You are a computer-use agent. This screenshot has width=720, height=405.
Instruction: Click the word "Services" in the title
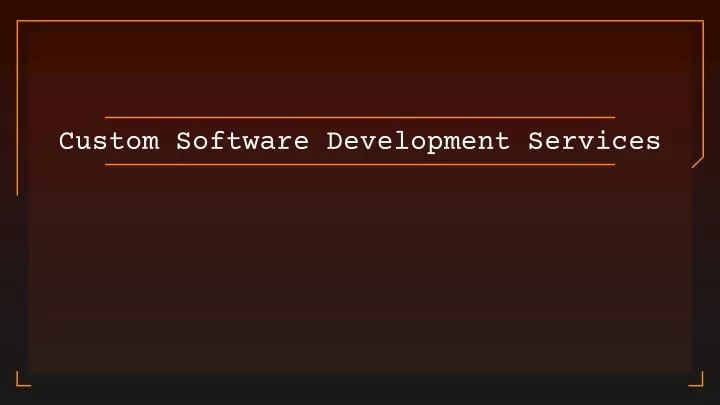click(x=594, y=141)
